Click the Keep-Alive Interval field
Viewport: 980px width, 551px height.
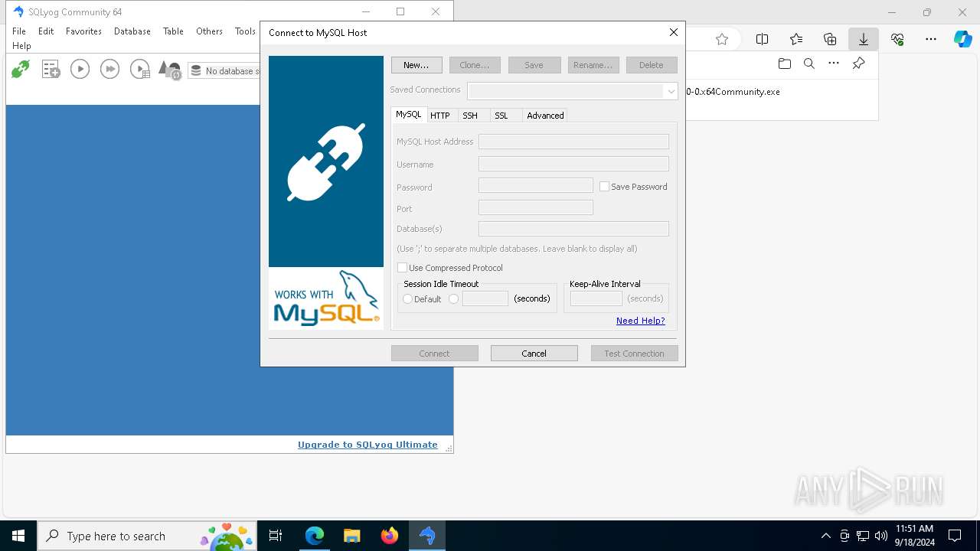tap(596, 298)
